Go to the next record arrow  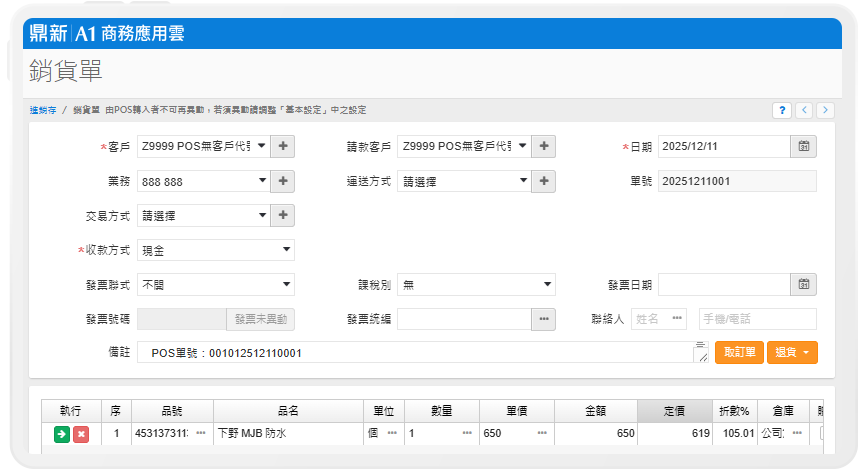pos(822,110)
